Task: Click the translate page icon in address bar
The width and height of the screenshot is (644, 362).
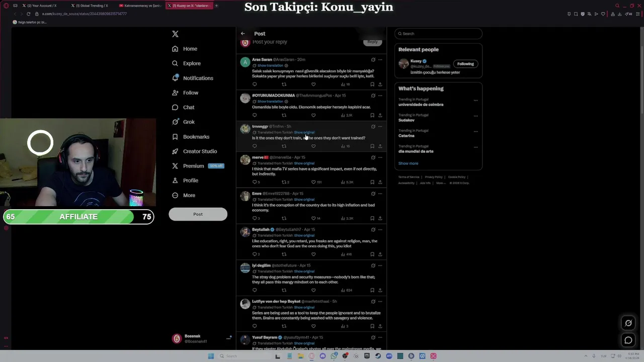Action: coord(589,14)
